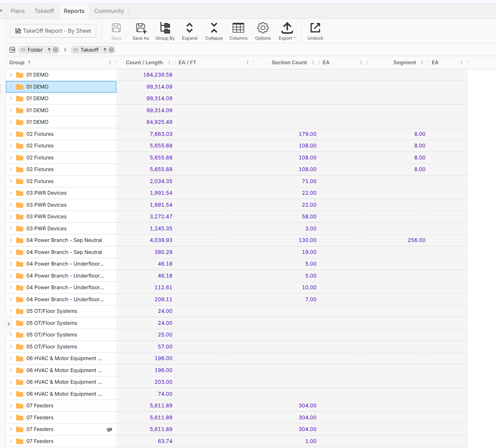Image resolution: width=496 pixels, height=448 pixels.
Task: Expand all rows with Expand icon
Action: click(x=190, y=31)
